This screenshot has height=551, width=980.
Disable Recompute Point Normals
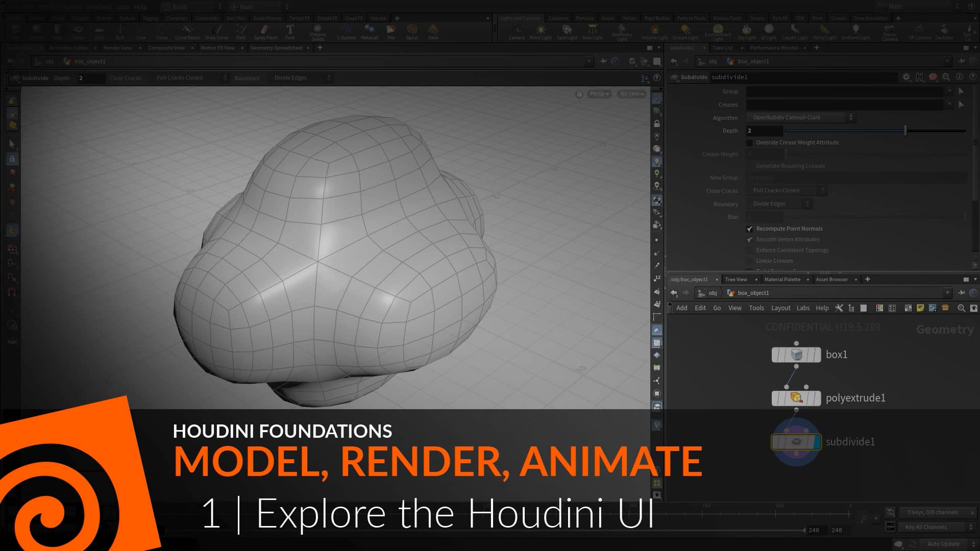pyautogui.click(x=750, y=229)
